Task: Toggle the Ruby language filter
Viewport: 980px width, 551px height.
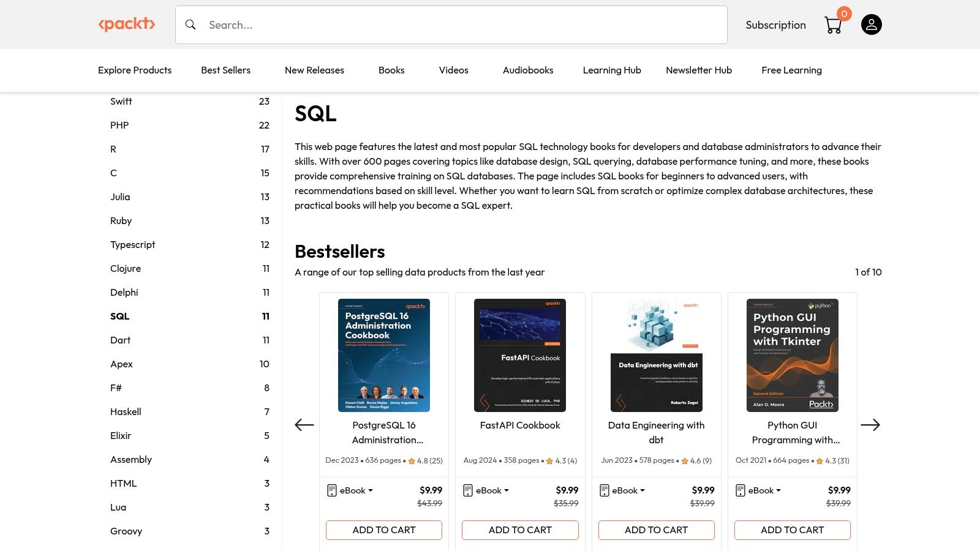Action: click(x=121, y=220)
